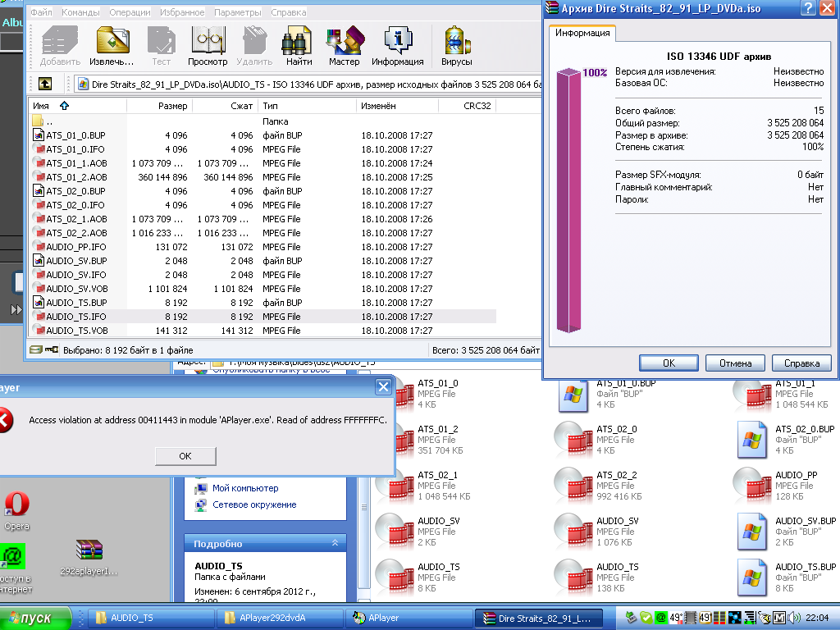840x630 pixels.
Task: Click the Вирусы (Virus scan) toolbar icon
Action: [456, 46]
